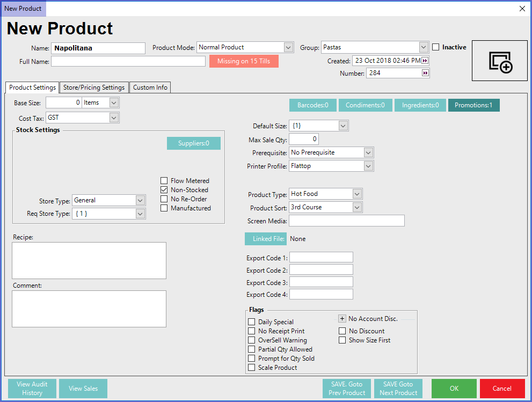
Task: Close the New Product window
Action: pyautogui.click(x=522, y=8)
